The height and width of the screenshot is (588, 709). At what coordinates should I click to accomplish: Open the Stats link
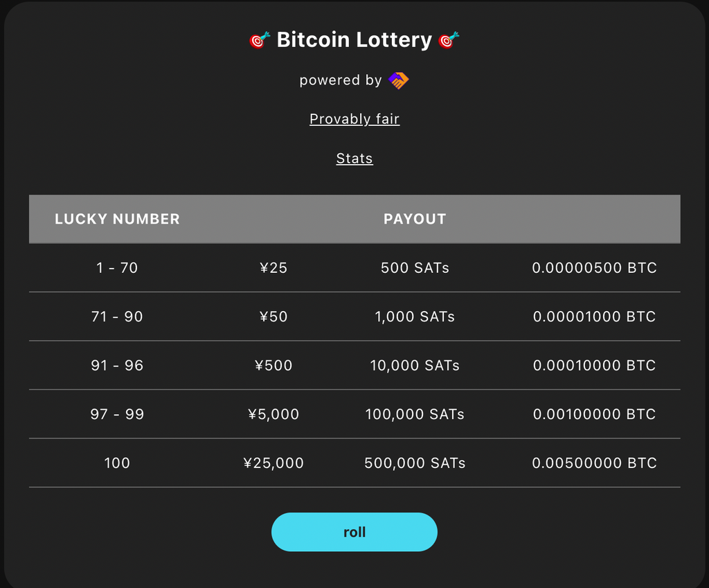point(354,159)
